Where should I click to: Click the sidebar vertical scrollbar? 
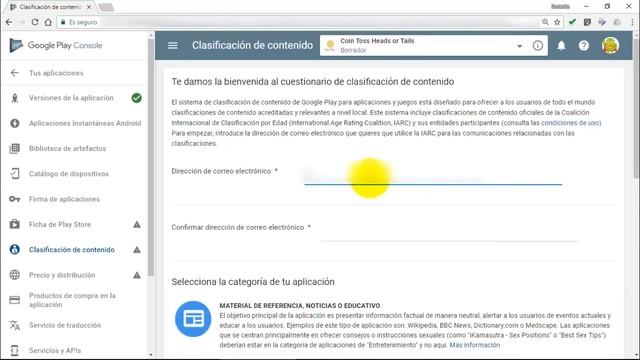pyautogui.click(x=151, y=157)
